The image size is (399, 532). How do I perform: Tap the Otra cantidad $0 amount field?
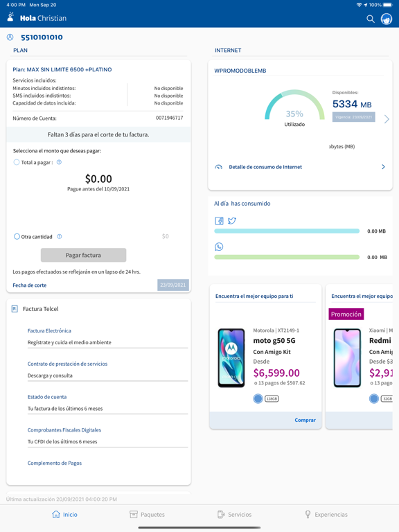click(x=166, y=236)
